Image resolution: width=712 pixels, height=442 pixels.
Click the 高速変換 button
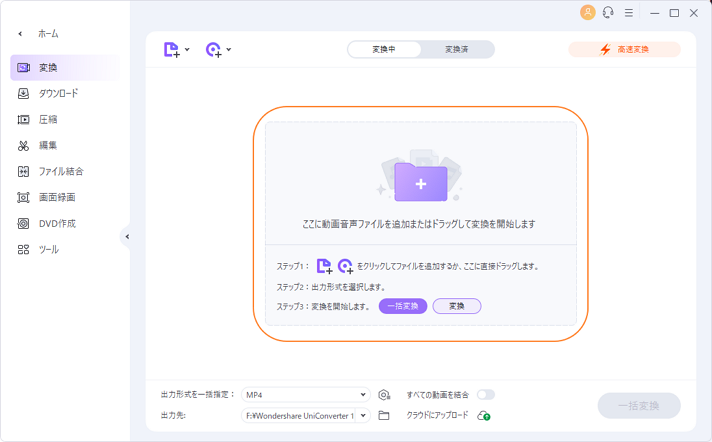pos(624,49)
